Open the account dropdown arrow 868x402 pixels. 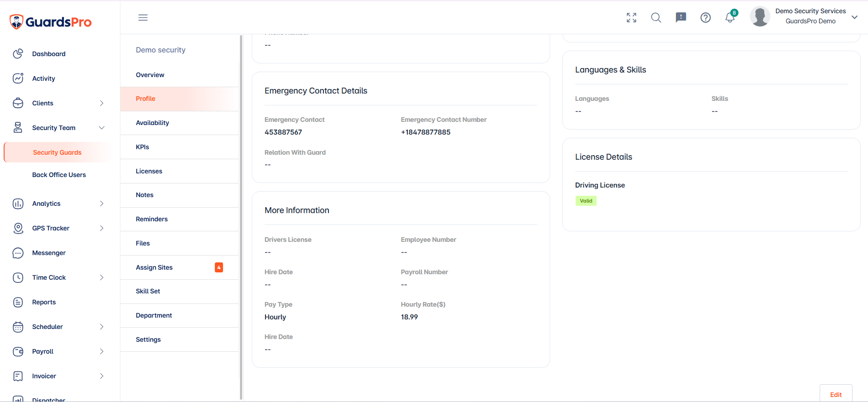(854, 17)
